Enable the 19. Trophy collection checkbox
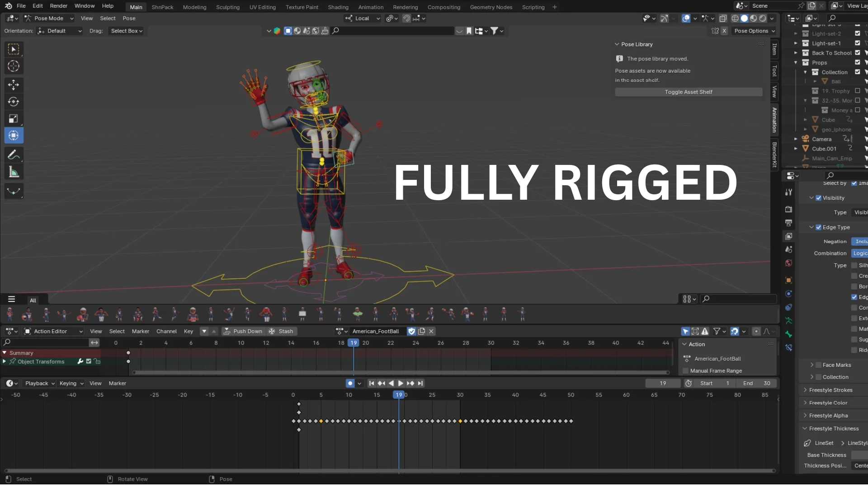The height and width of the screenshot is (488, 868). click(858, 91)
